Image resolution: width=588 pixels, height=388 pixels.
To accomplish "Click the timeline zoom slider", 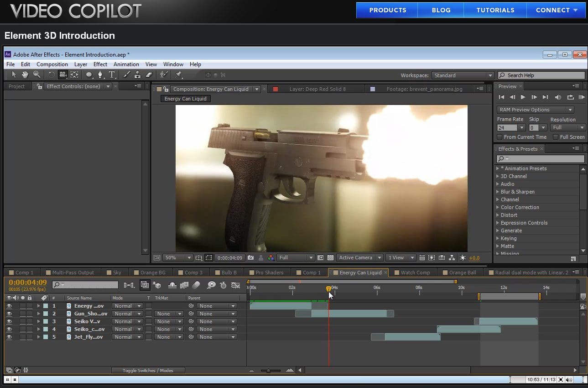I will 271,370.
